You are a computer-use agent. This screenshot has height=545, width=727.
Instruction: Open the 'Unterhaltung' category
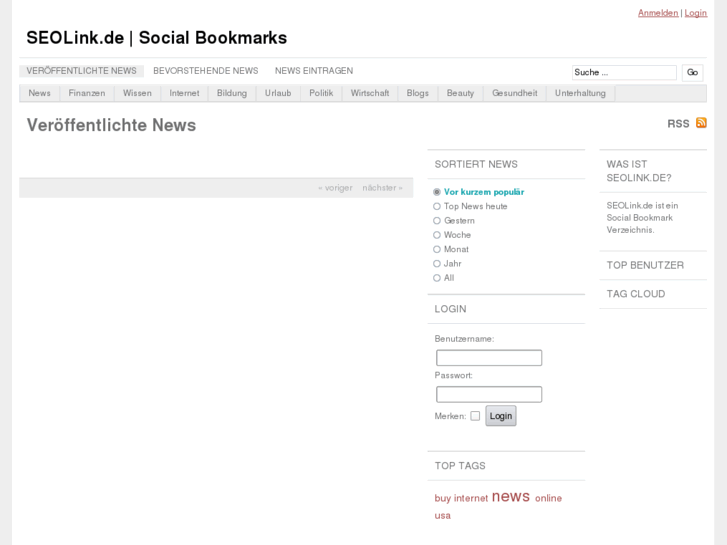pos(580,93)
